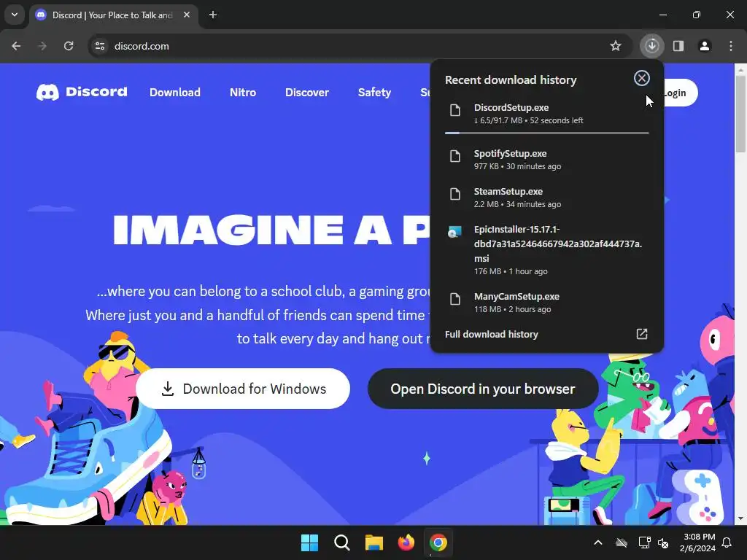This screenshot has width=747, height=560.
Task: Open site information icon in address bar
Action: (x=100, y=46)
